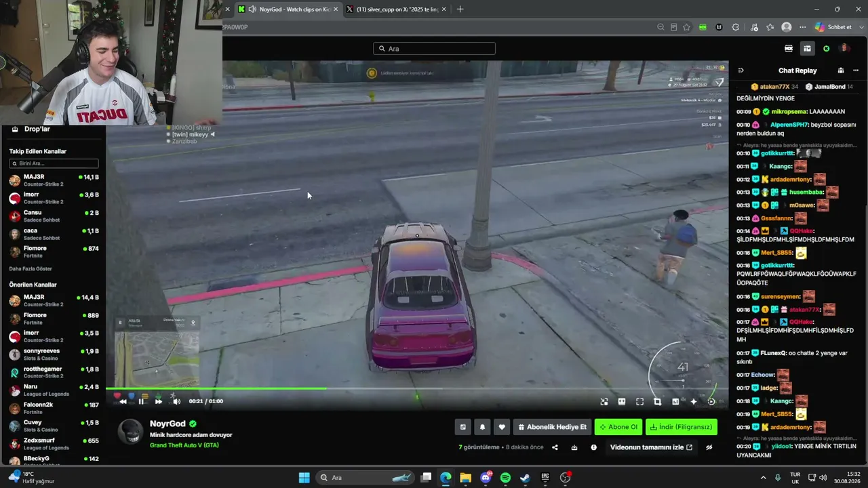The height and width of the screenshot is (488, 868).
Task: Open the clip crop tool icon
Action: tap(657, 402)
